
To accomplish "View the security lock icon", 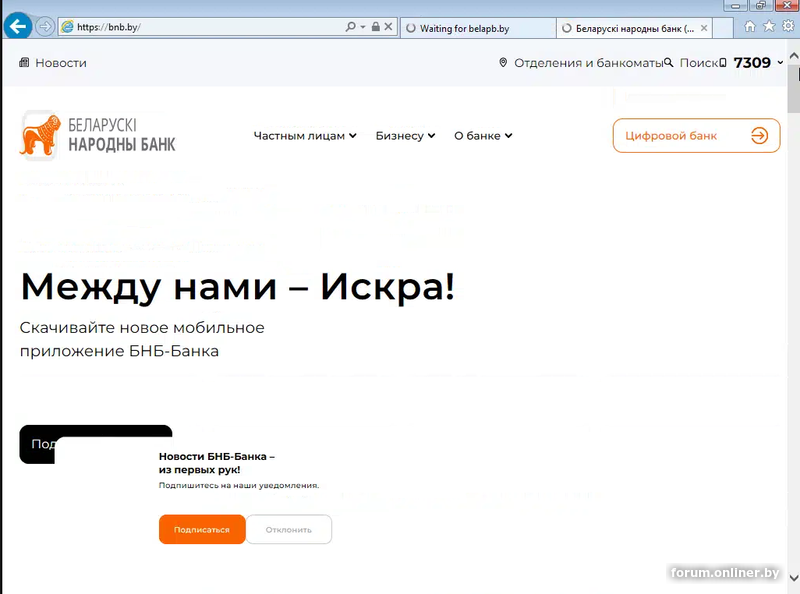I will click(x=376, y=27).
